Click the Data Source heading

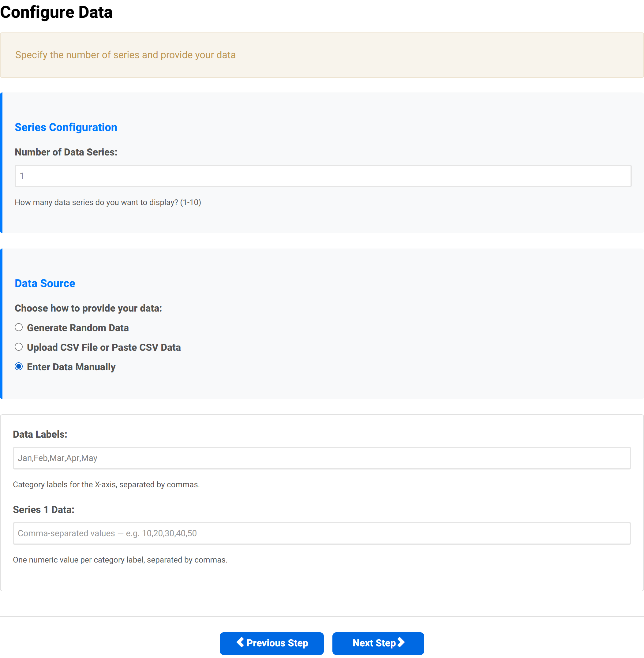click(45, 283)
